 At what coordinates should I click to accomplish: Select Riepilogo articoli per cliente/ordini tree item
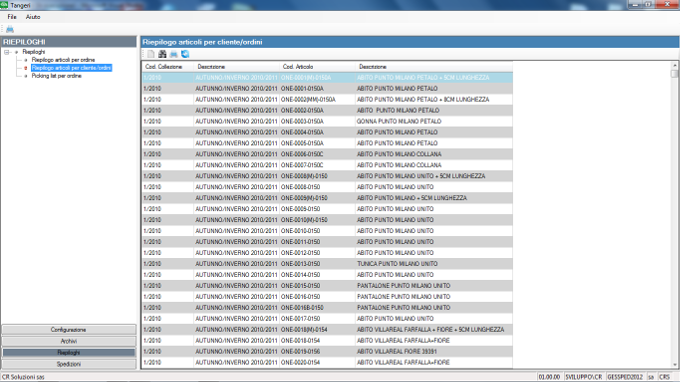pos(72,68)
